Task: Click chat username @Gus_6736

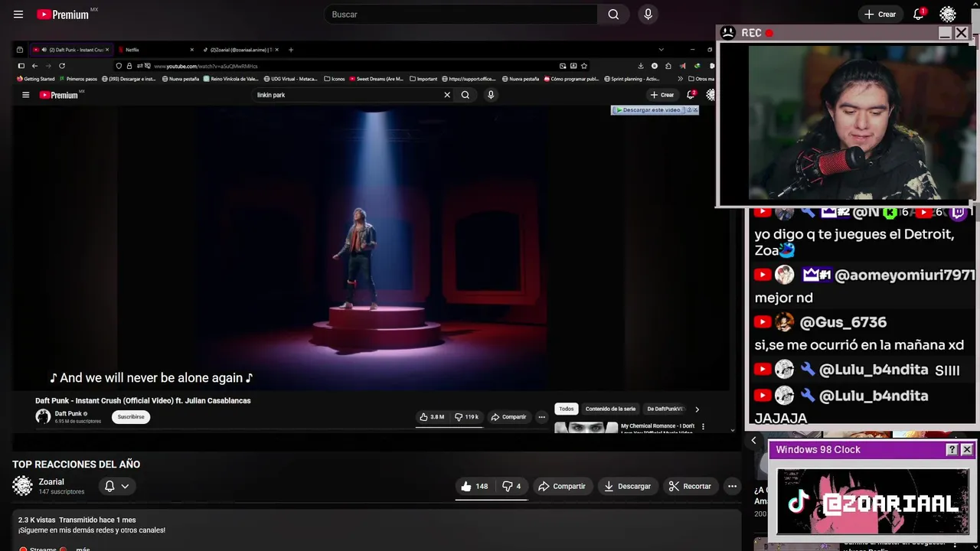Action: tap(843, 322)
